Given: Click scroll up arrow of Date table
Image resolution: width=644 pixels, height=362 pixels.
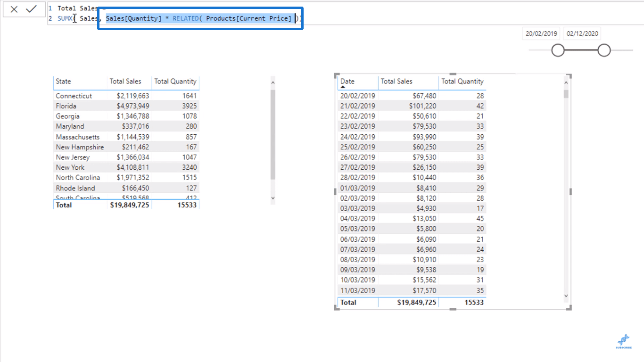Looking at the screenshot, I should click(x=566, y=82).
